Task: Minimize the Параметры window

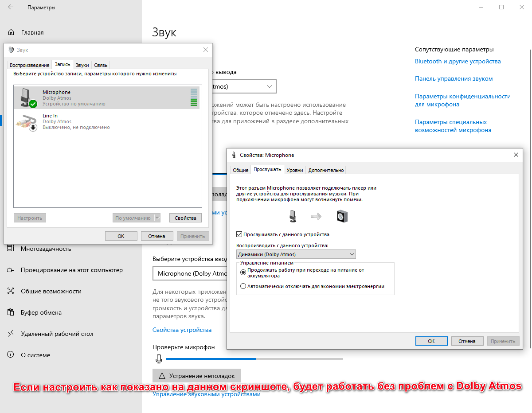Action: (x=481, y=7)
